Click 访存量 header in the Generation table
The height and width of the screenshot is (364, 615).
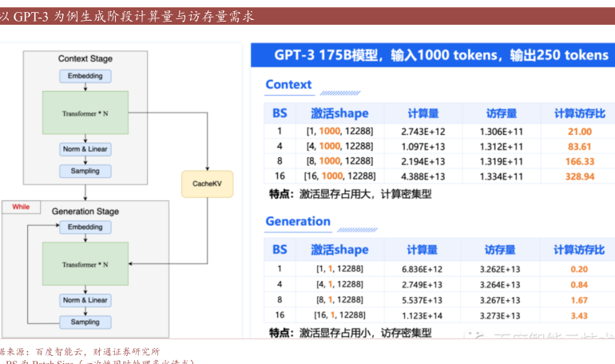(x=500, y=250)
